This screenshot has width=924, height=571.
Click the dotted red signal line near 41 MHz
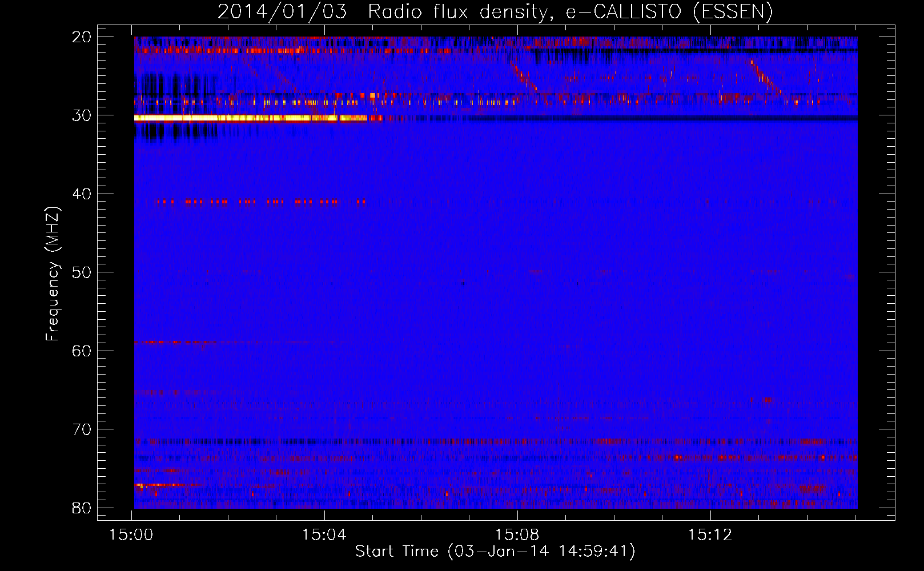261,202
